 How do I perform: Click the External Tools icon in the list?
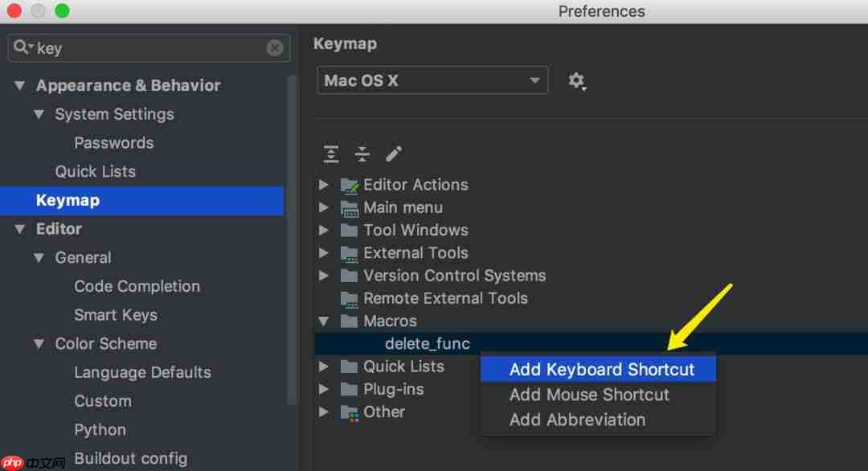coord(350,252)
